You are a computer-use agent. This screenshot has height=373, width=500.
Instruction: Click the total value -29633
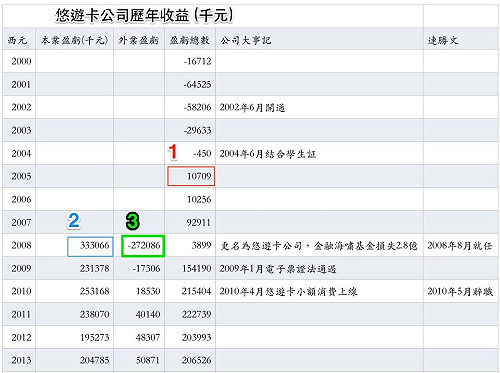[197, 130]
